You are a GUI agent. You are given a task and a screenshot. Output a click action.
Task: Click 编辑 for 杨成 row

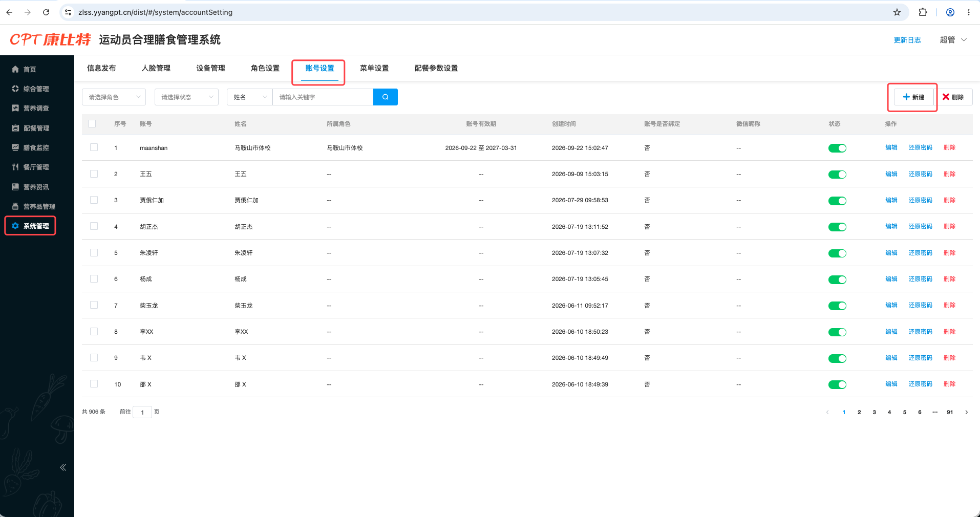click(891, 279)
